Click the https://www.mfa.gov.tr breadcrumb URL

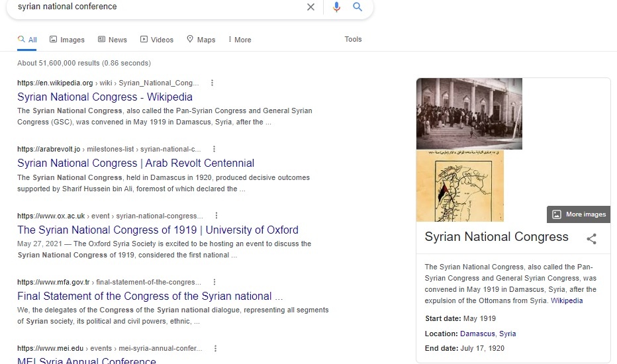(x=54, y=282)
